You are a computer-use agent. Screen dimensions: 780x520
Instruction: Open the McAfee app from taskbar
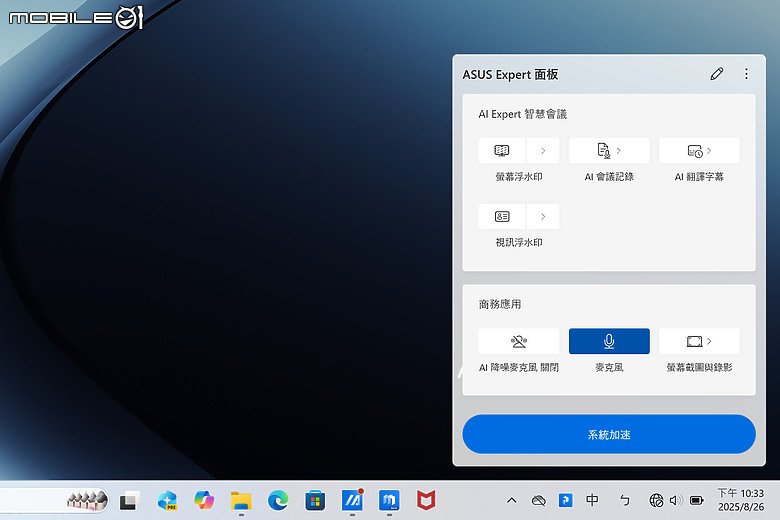[426, 501]
